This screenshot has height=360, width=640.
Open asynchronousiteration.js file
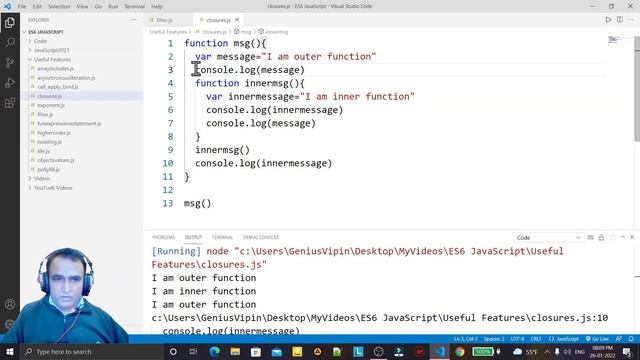[66, 78]
